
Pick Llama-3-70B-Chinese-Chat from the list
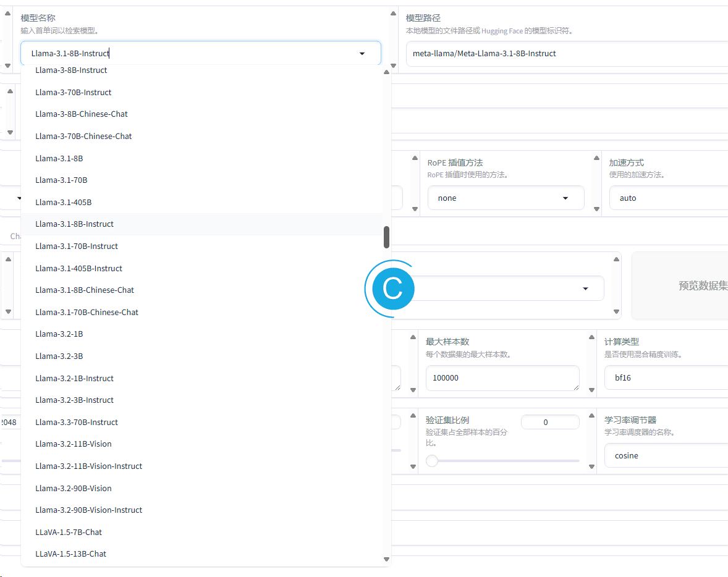point(201,137)
